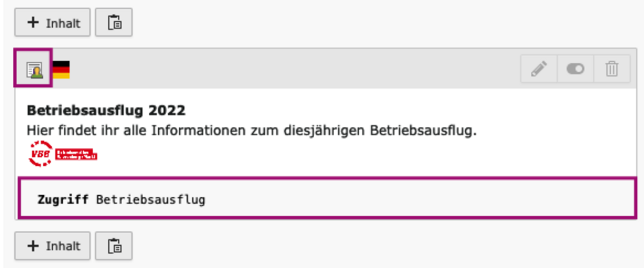The image size is (644, 268).
Task: Click the red banner beside VBB logo
Action: (x=76, y=154)
